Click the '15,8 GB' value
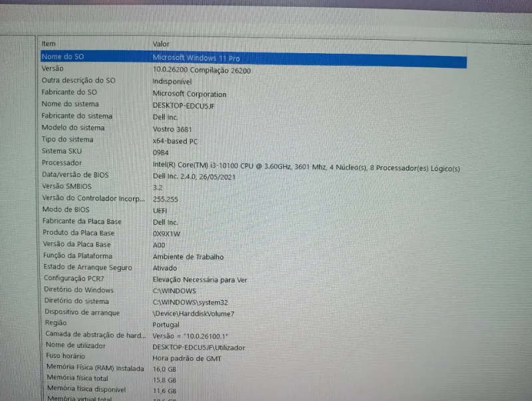532x401 pixels. tap(164, 380)
